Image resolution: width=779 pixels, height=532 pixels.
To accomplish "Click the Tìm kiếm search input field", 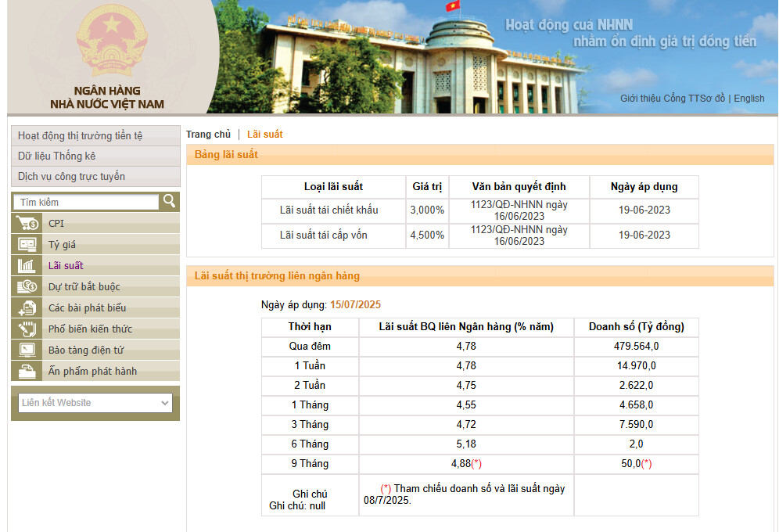I will click(x=86, y=203).
